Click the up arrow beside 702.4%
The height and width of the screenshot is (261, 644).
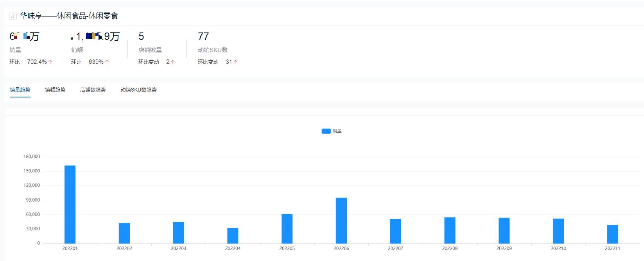pos(50,62)
